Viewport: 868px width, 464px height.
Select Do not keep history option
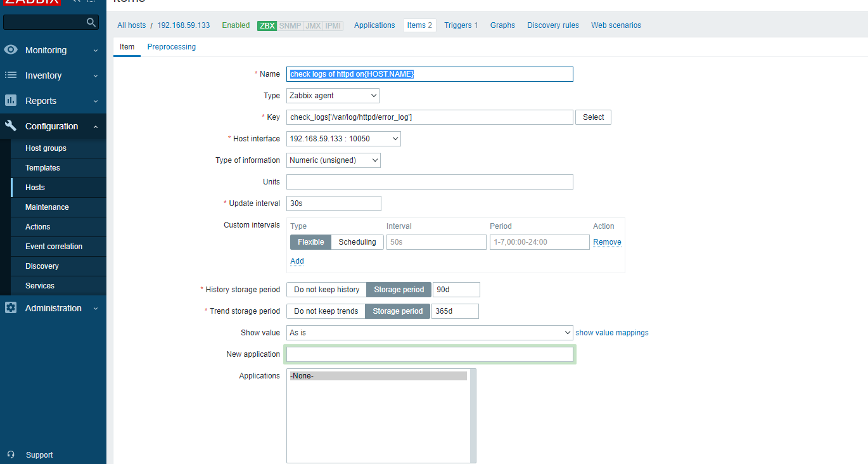[326, 290]
